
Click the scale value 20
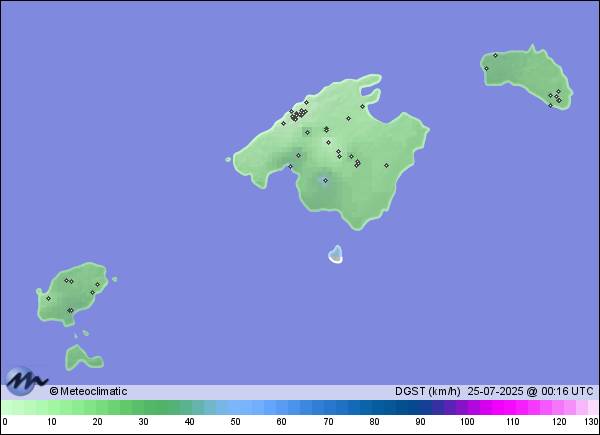tap(97, 422)
